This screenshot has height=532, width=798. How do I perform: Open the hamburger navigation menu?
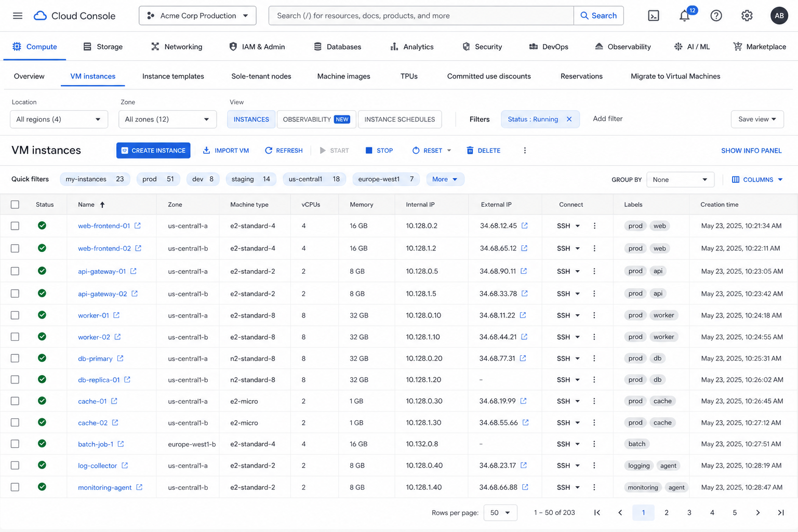click(x=18, y=16)
